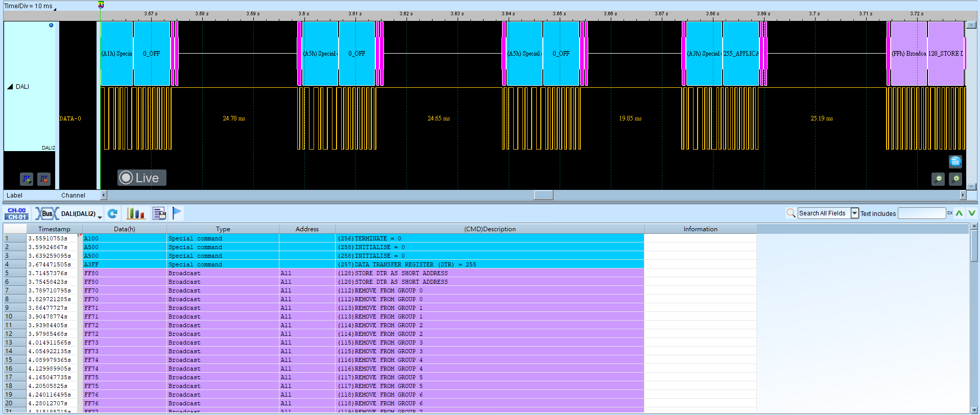980x415 pixels.
Task: Click the trigger marker at top ruler
Action: click(x=101, y=5)
